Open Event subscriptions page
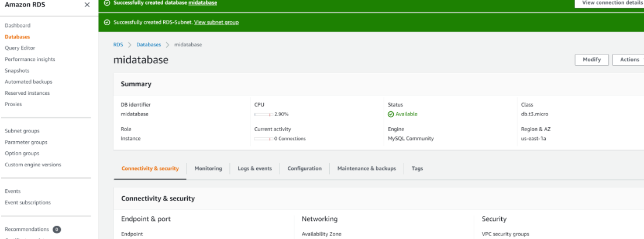 [x=28, y=203]
